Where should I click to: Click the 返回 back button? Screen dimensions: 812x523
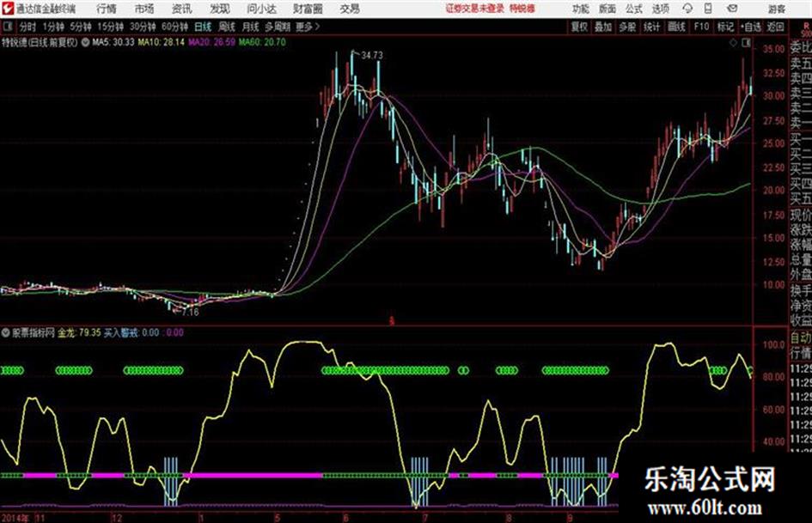(775, 27)
